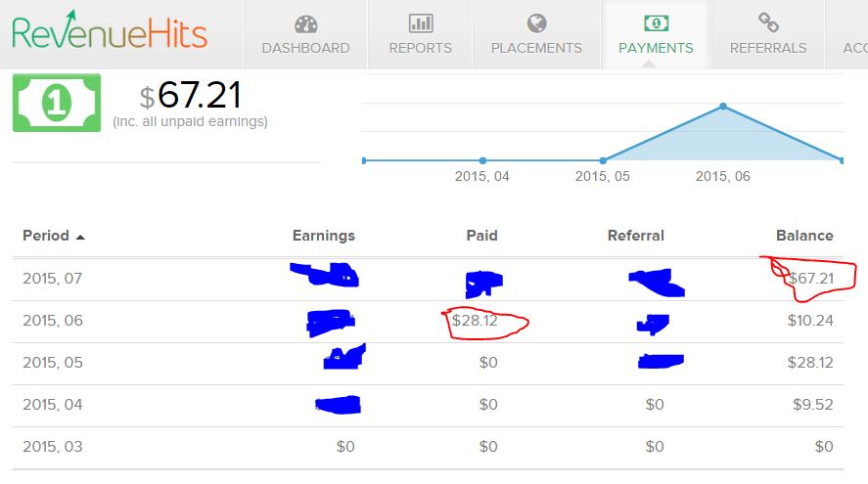Screen dimensions: 868x484
Task: Switch to the Reports tab label
Action: pos(421,48)
